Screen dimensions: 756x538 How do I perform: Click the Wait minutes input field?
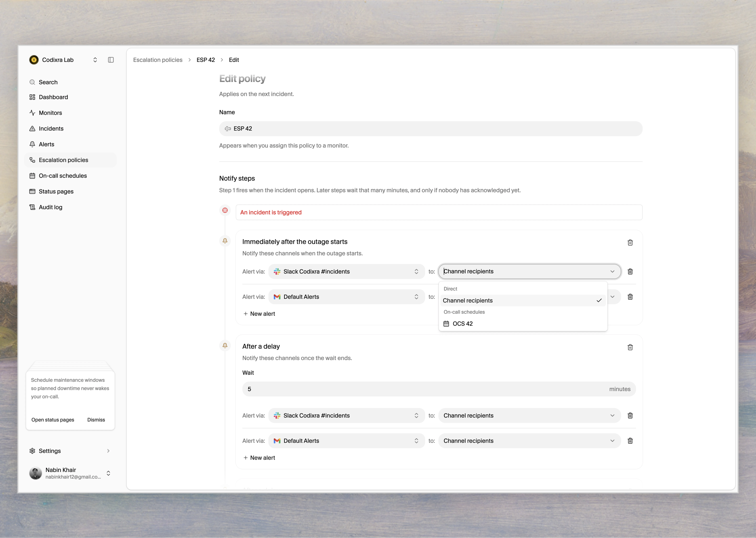point(439,389)
